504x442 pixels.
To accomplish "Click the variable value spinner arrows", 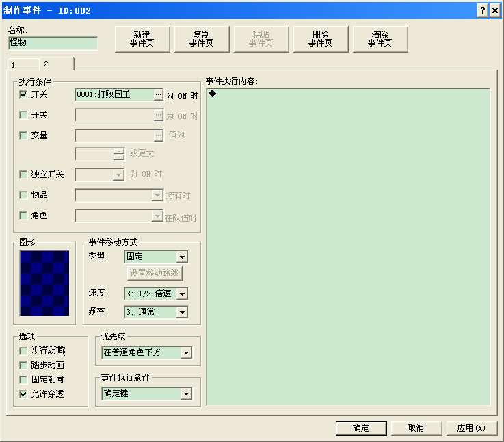I will (119, 154).
